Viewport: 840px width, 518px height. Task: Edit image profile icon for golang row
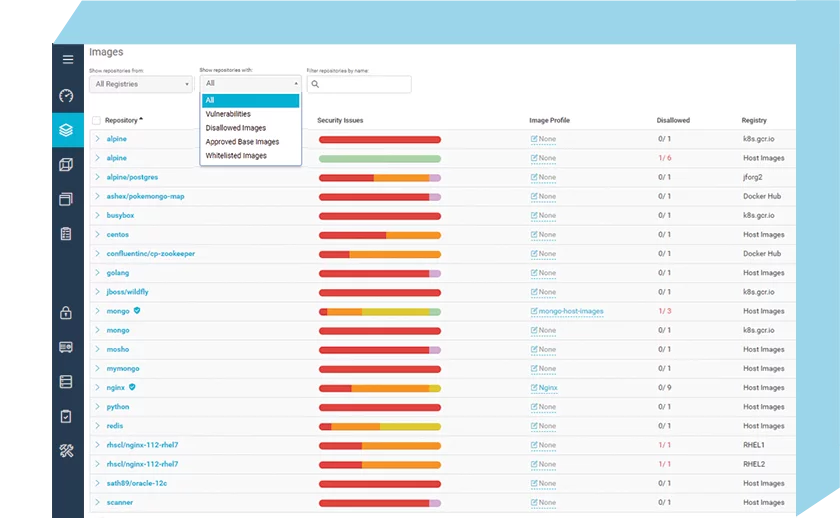click(x=534, y=273)
